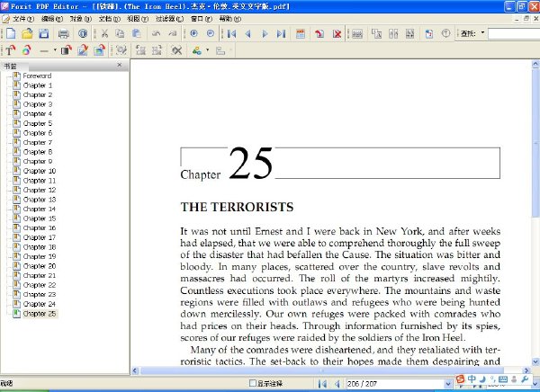Select the gradient shading add tool

[66, 50]
